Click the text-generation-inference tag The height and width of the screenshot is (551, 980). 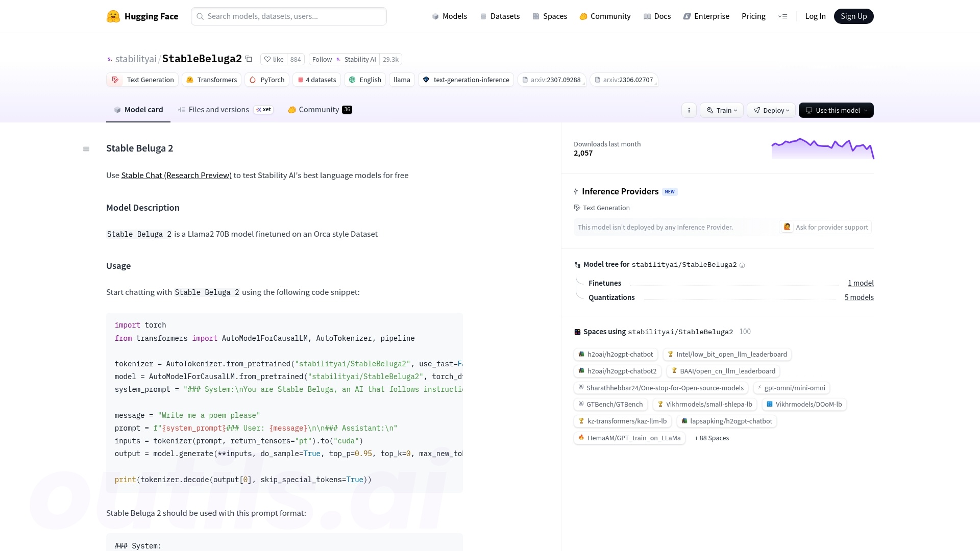pyautogui.click(x=466, y=80)
